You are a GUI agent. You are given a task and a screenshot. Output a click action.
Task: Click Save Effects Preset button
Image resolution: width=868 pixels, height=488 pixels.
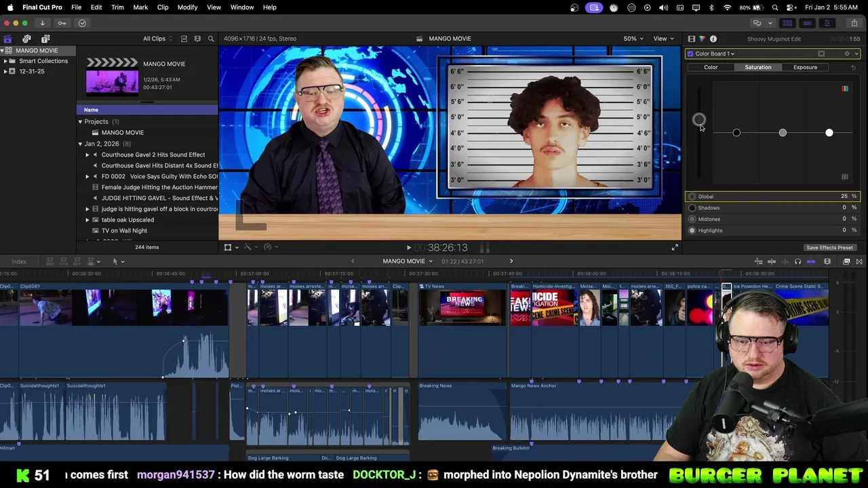pyautogui.click(x=829, y=247)
